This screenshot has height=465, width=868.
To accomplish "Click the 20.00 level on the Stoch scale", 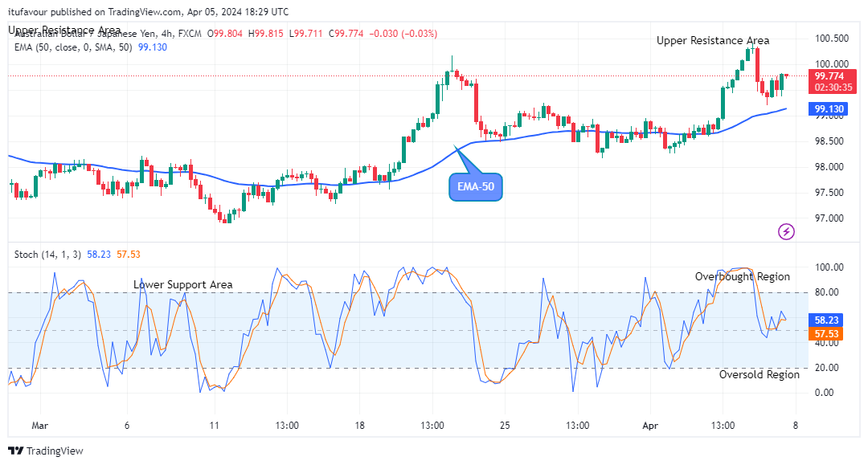I will [829, 367].
